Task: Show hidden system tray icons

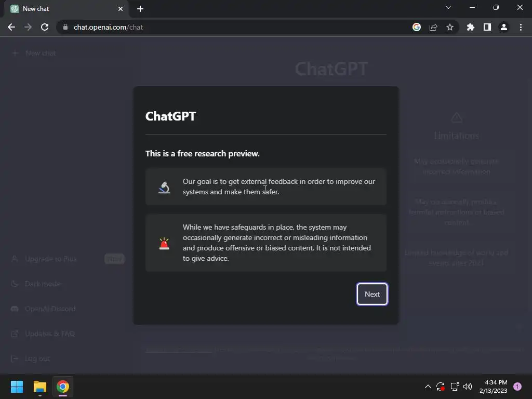Action: tap(428, 387)
